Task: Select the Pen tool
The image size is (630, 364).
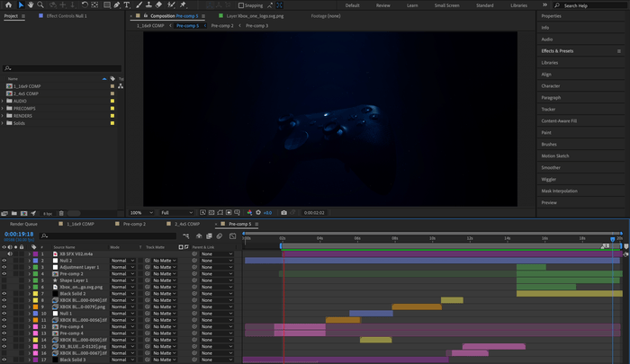Action: click(116, 4)
